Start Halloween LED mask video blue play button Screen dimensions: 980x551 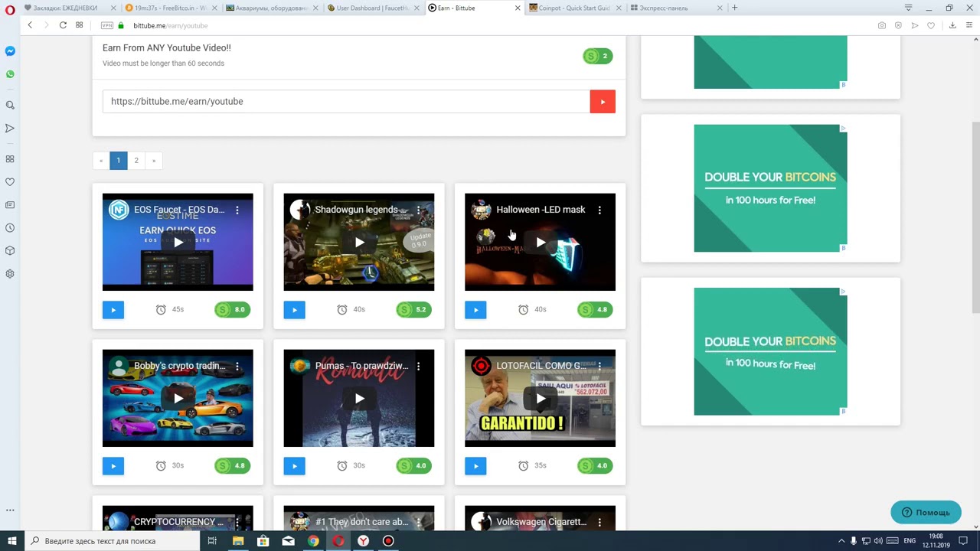(475, 310)
